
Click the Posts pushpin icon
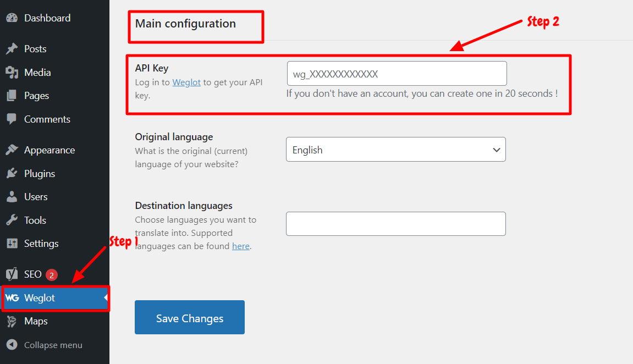click(x=12, y=48)
